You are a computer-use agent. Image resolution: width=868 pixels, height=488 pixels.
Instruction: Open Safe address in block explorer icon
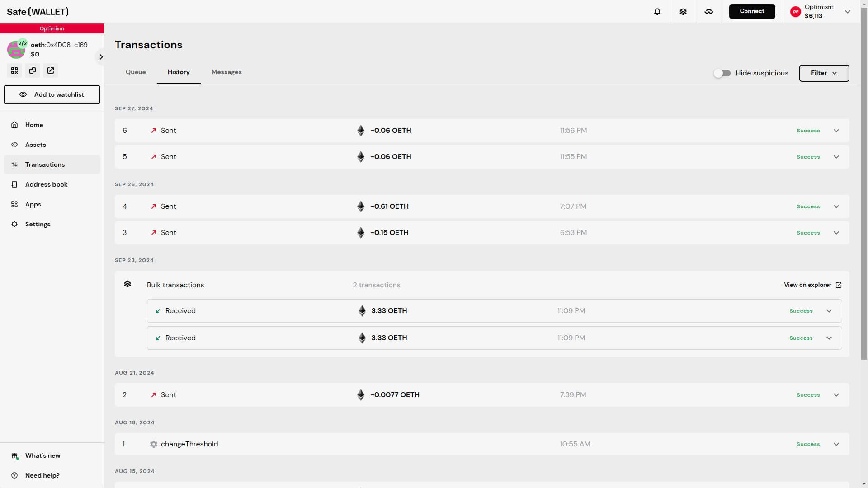tap(51, 70)
